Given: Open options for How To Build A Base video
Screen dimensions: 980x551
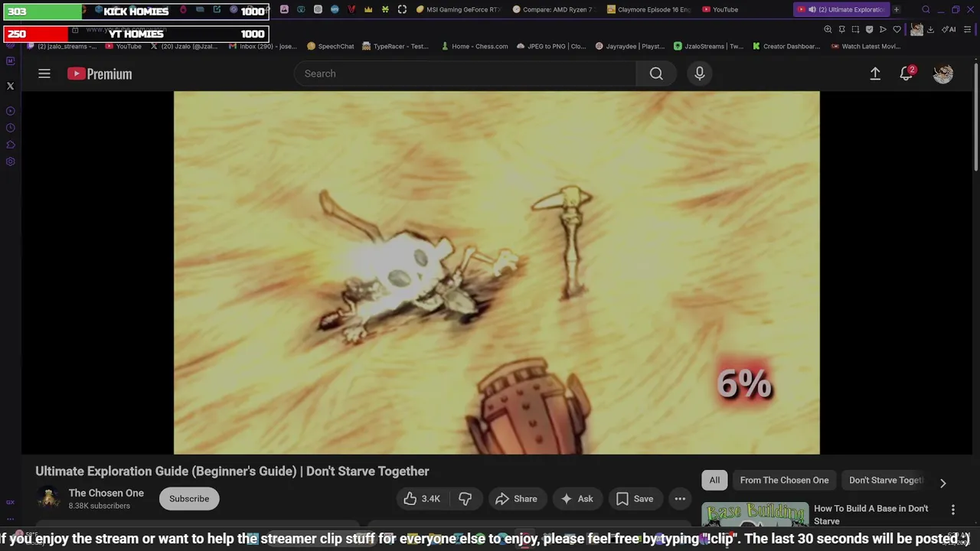Looking at the screenshot, I should coord(953,510).
